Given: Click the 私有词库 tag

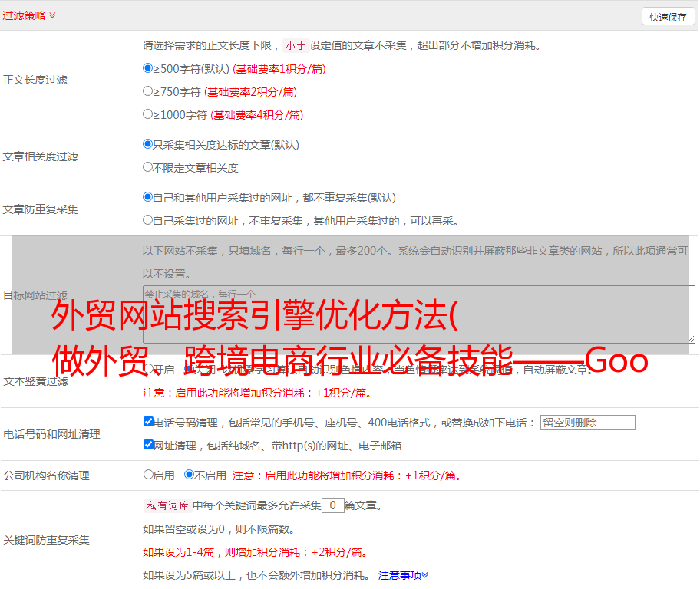Looking at the screenshot, I should coord(168,505).
